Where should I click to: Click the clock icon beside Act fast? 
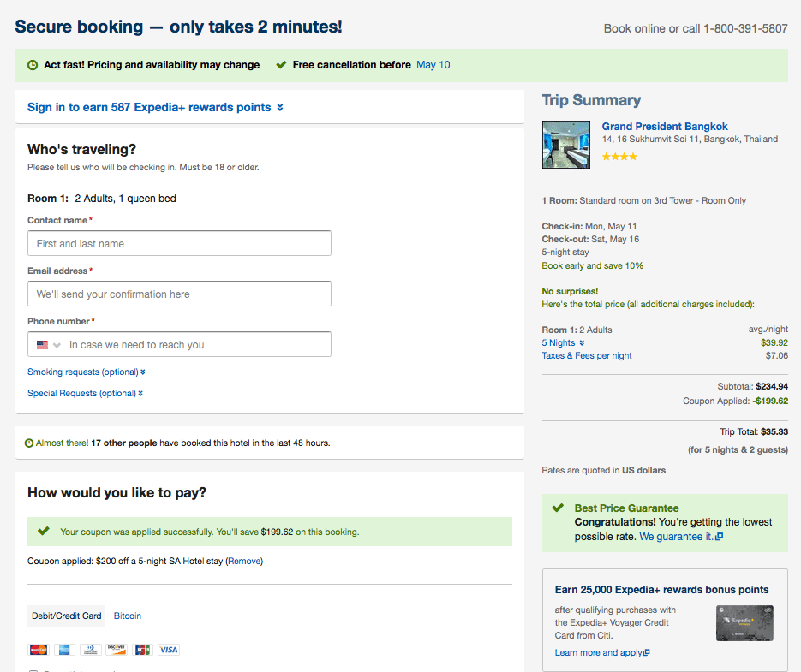[x=33, y=65]
